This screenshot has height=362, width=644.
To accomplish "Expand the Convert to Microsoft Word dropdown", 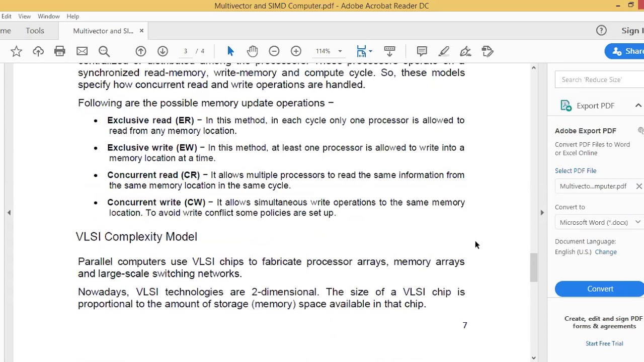I will [637, 222].
